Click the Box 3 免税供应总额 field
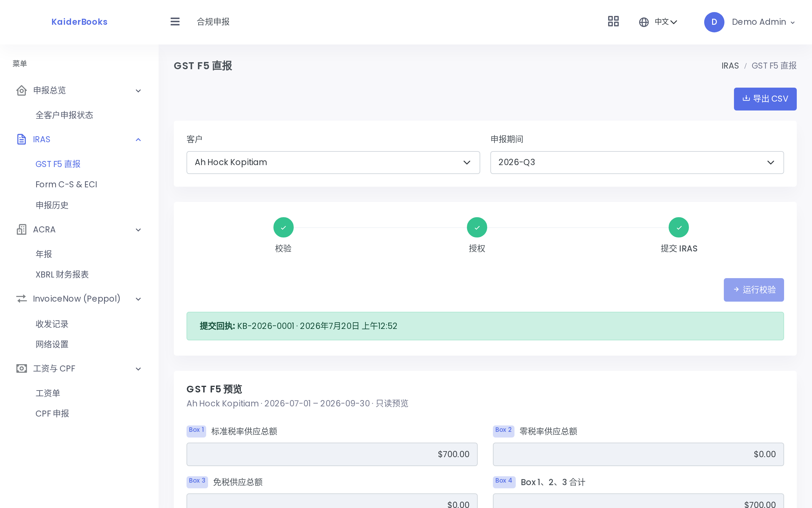 pos(332,501)
